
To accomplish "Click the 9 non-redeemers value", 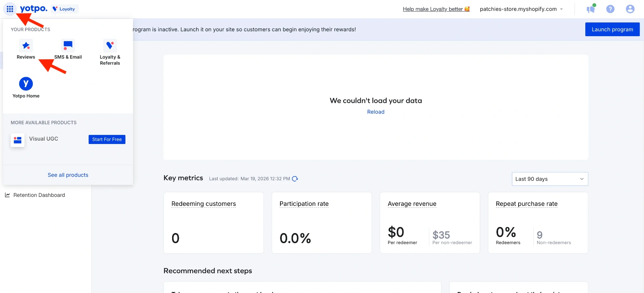I will (540, 235).
